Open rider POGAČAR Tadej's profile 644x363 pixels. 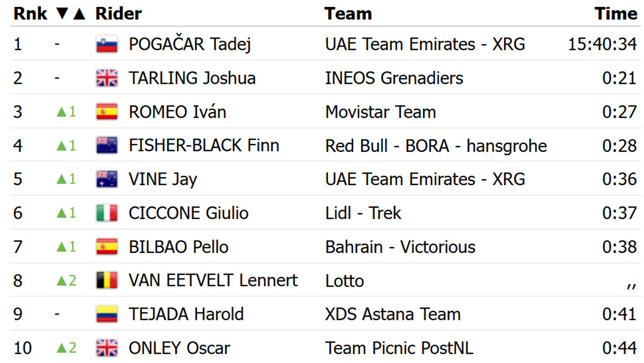190,45
